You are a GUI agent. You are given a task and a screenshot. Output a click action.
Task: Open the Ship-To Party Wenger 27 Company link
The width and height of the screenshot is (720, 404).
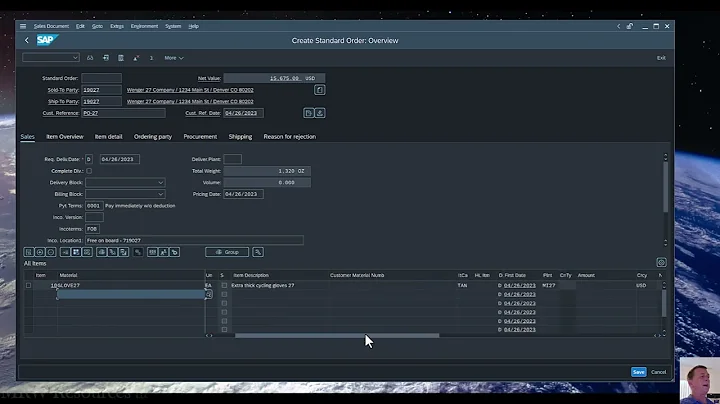(x=190, y=101)
